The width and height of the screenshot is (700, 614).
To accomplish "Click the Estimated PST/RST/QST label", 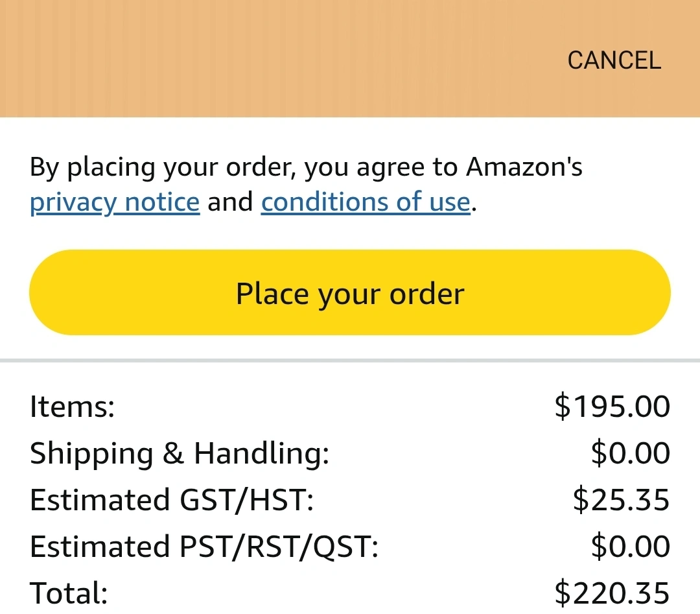I will (204, 547).
